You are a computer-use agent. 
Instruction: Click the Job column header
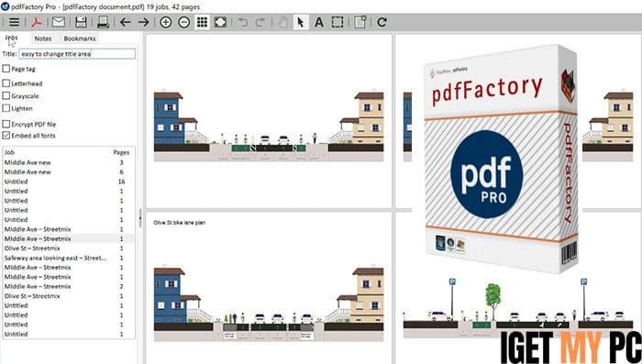coord(9,152)
